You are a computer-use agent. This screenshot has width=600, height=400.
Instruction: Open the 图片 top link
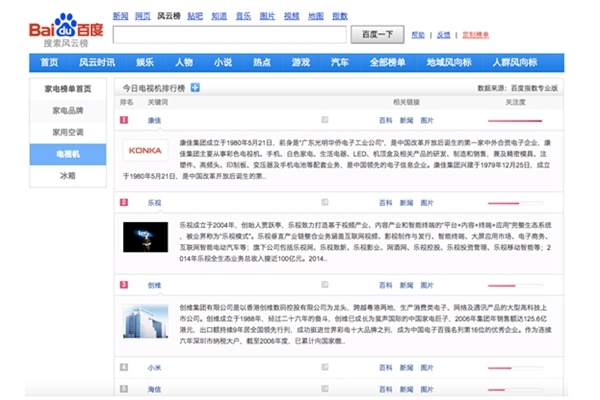(x=267, y=16)
